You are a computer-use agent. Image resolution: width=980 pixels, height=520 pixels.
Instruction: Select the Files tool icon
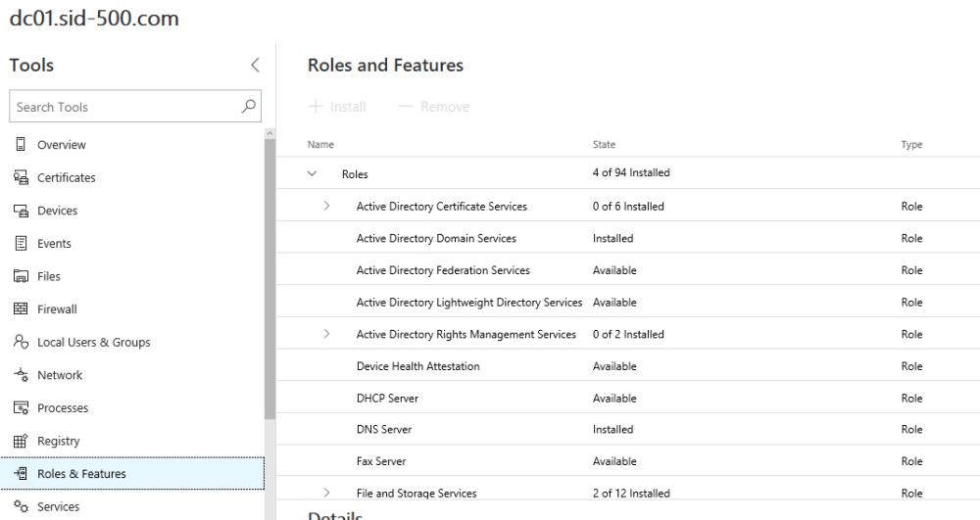pyautogui.click(x=20, y=277)
